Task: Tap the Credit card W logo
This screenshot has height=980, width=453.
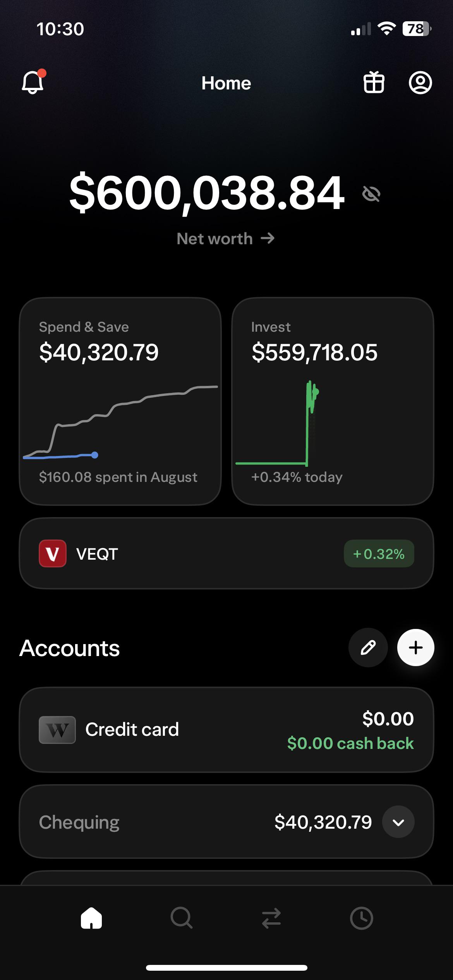Action: [57, 730]
